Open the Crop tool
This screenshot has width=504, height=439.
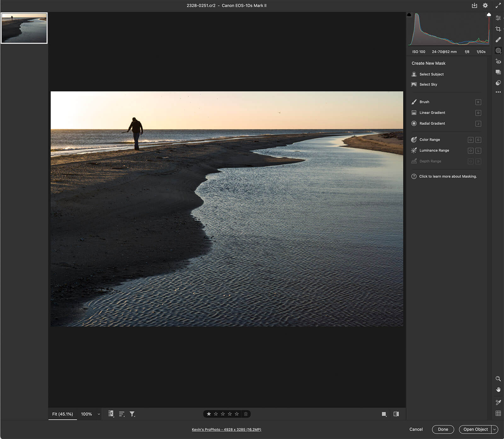(x=498, y=29)
